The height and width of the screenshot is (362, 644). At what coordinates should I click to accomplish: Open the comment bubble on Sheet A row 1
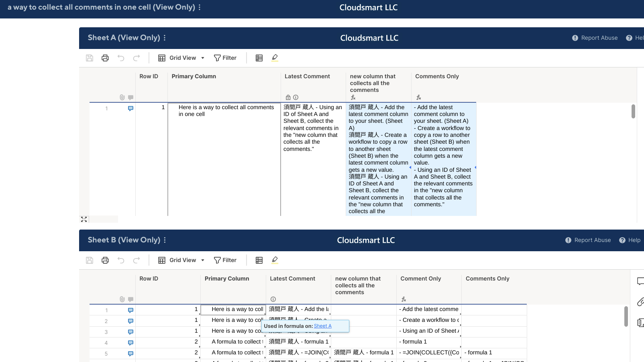(130, 108)
